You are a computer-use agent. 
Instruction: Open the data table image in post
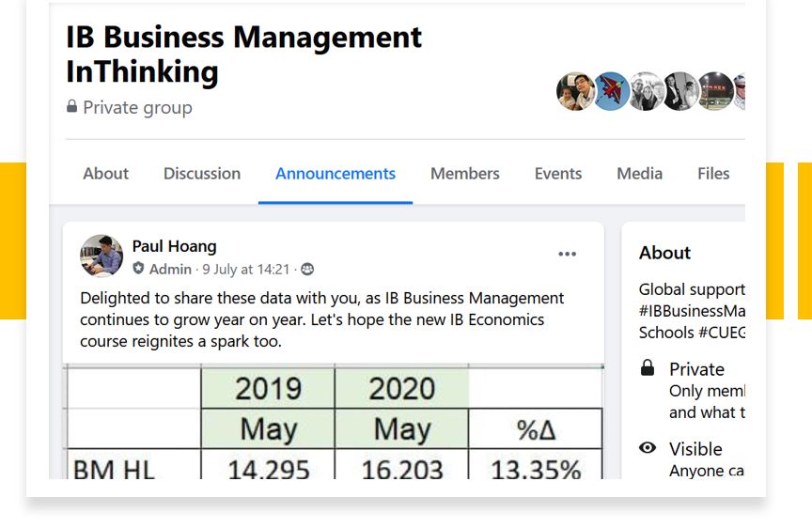[334, 421]
